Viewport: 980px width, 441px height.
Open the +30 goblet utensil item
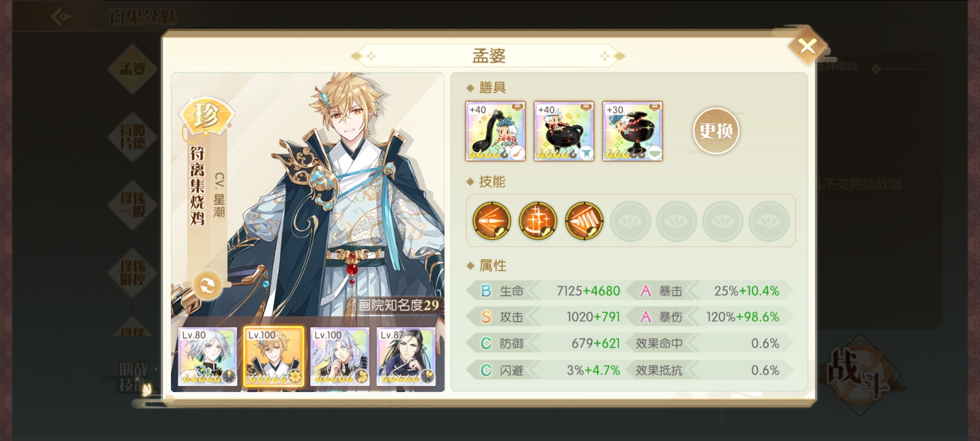coord(633,131)
